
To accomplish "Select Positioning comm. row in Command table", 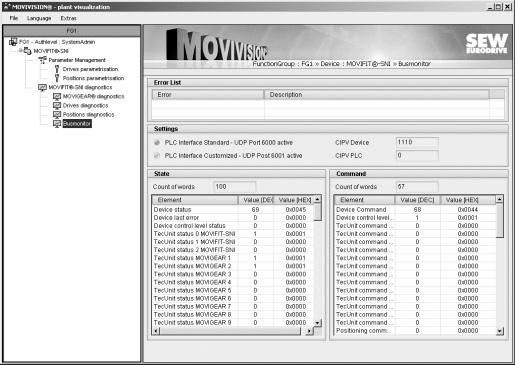I will pyautogui.click(x=415, y=331).
